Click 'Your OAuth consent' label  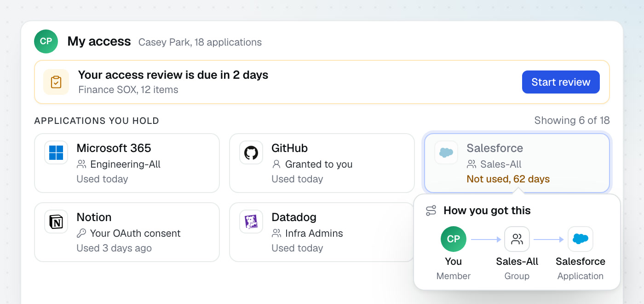click(x=135, y=233)
